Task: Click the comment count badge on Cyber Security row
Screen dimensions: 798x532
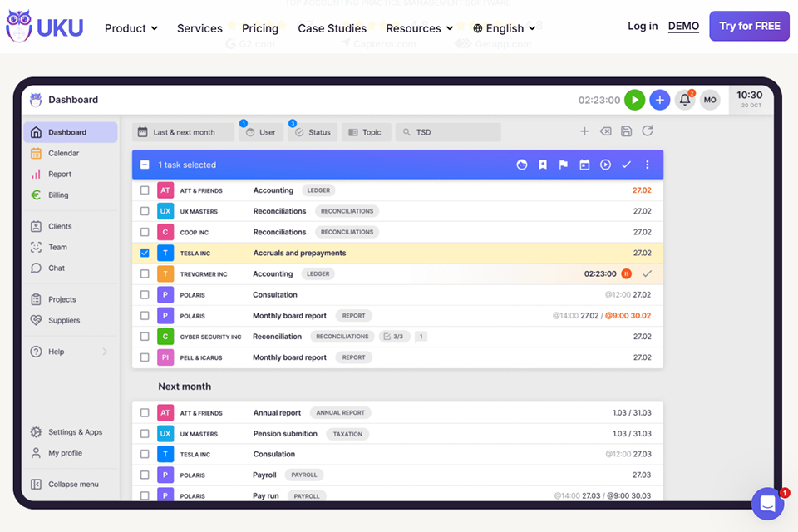Action: point(421,337)
